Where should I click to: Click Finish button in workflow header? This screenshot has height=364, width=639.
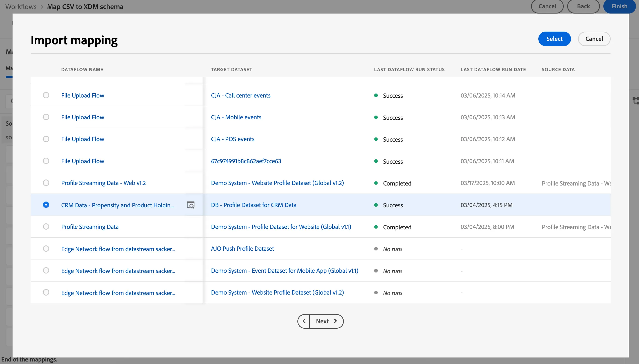coord(619,6)
